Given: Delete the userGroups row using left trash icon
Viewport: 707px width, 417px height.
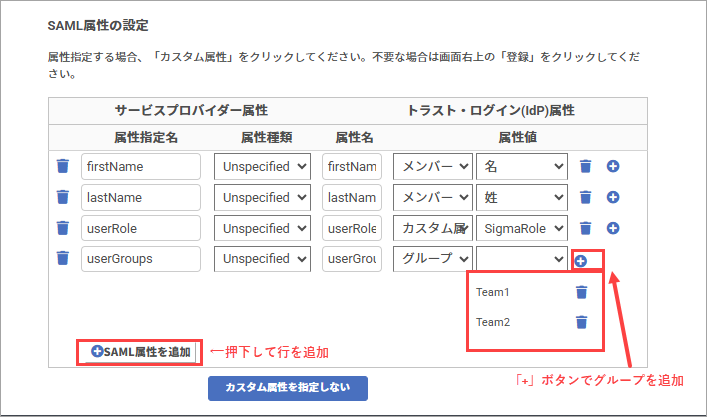Looking at the screenshot, I should pyautogui.click(x=63, y=258).
